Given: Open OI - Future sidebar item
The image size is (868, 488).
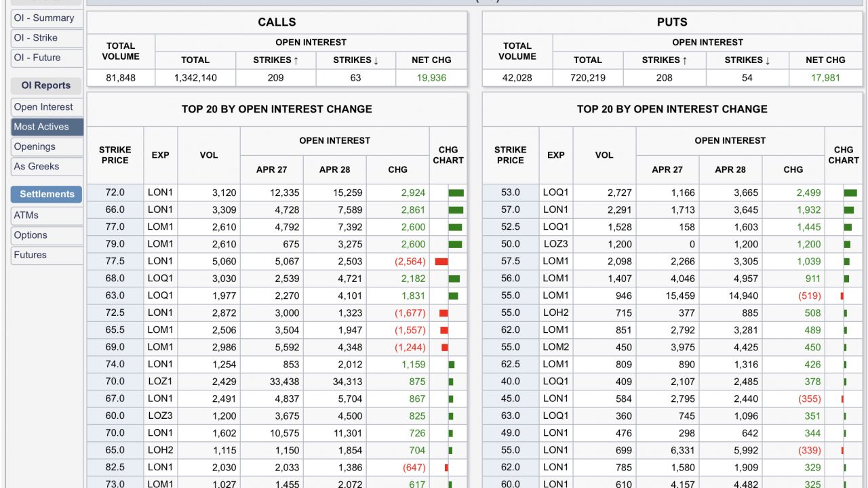Looking at the screenshot, I should click(45, 58).
